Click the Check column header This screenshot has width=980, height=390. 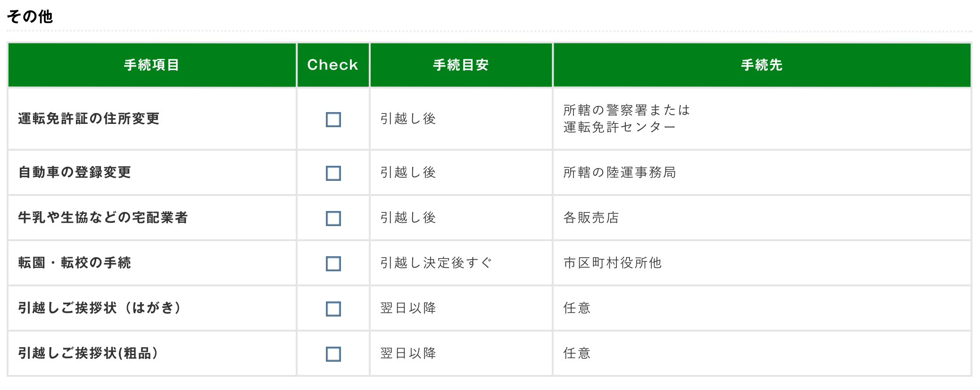(x=332, y=65)
